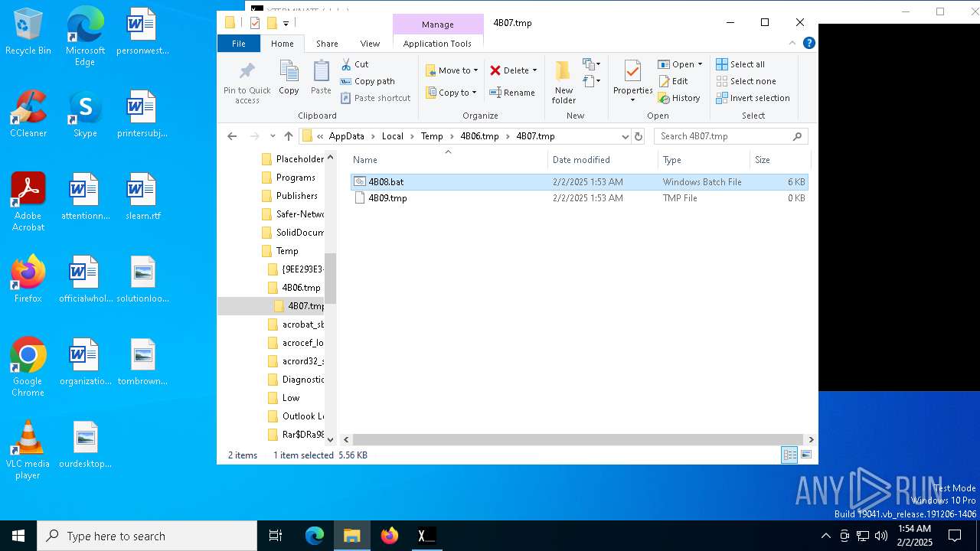
Task: Open the Windows Start menu
Action: (18, 536)
